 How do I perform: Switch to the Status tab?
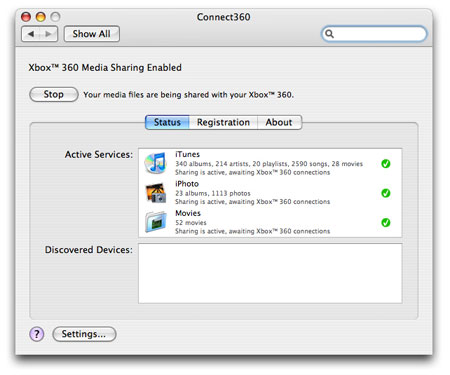point(167,122)
